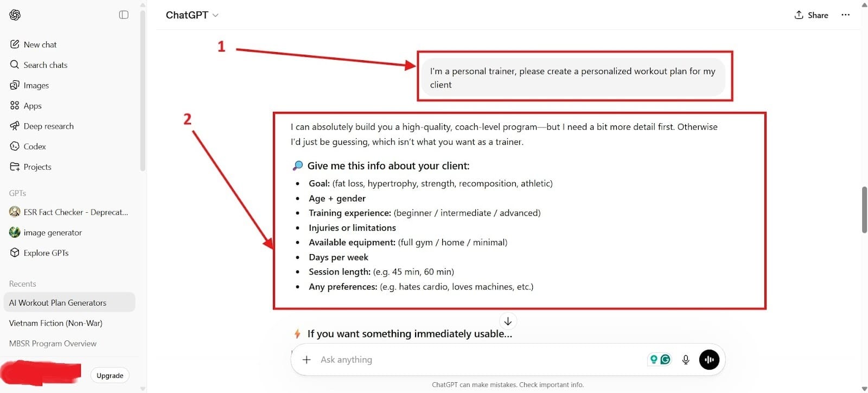Click the Upgrade button
This screenshot has height=393, width=868.
[x=110, y=375]
